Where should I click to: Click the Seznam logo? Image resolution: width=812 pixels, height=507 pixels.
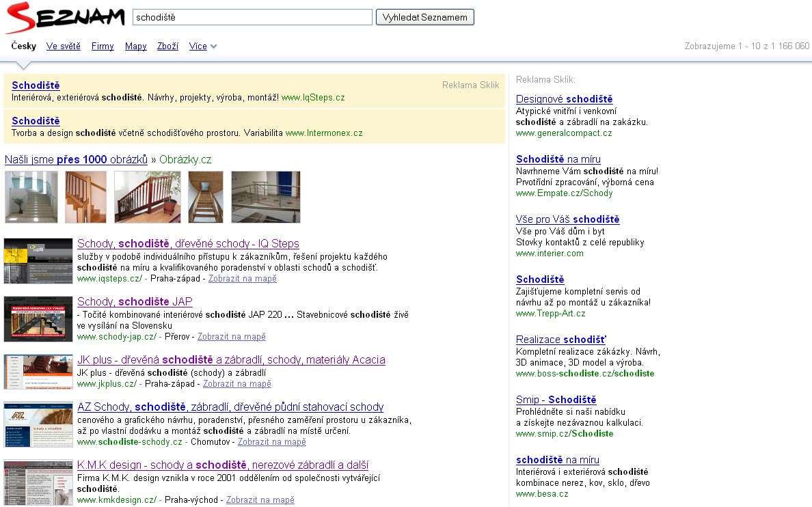[65, 17]
